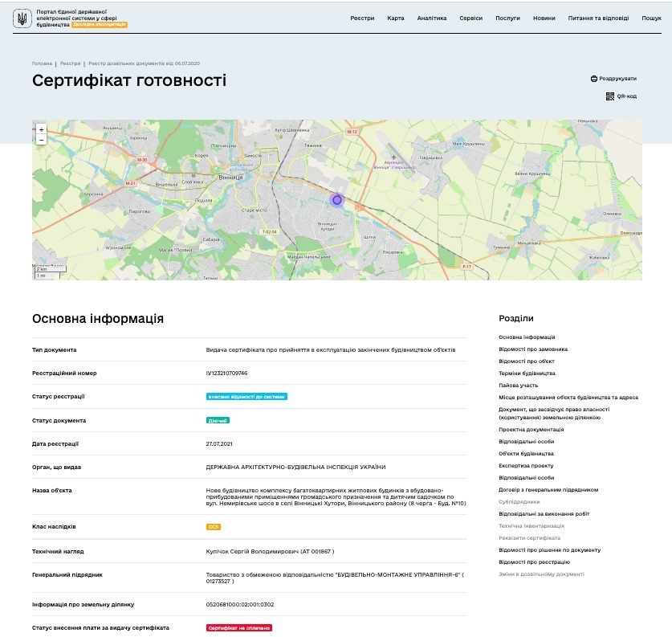Open Реєстр дозвільних документів breadcrumb
This screenshot has height=637, width=672.
[144, 63]
